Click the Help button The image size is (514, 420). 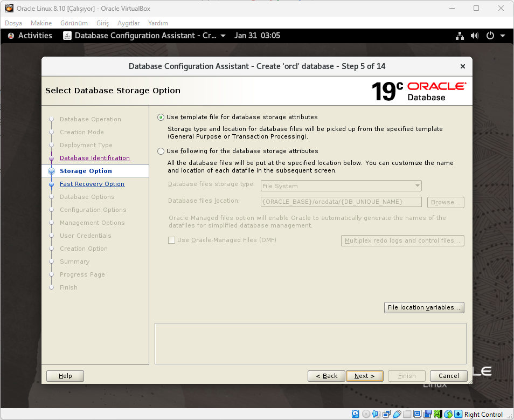[65, 376]
